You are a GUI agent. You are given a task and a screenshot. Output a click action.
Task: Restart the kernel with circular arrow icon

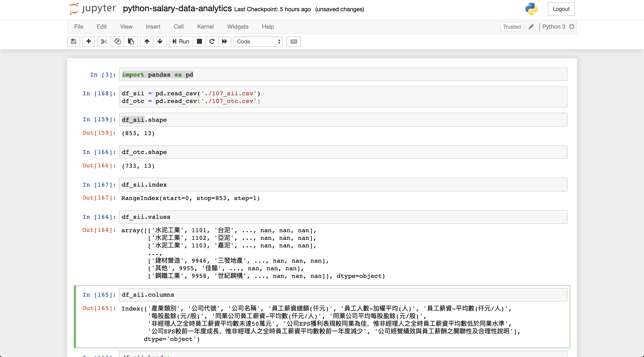(212, 42)
